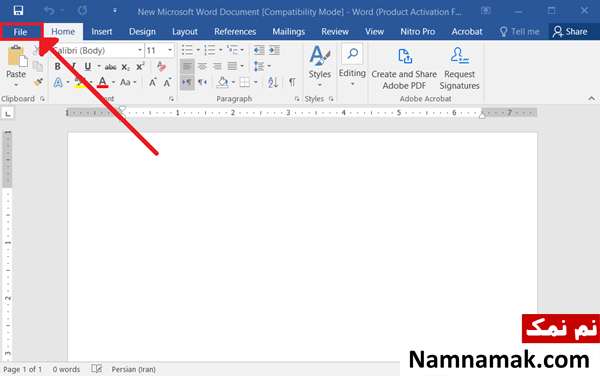This screenshot has width=600, height=376.
Task: Click the Copy icon
Action: pos(38,66)
